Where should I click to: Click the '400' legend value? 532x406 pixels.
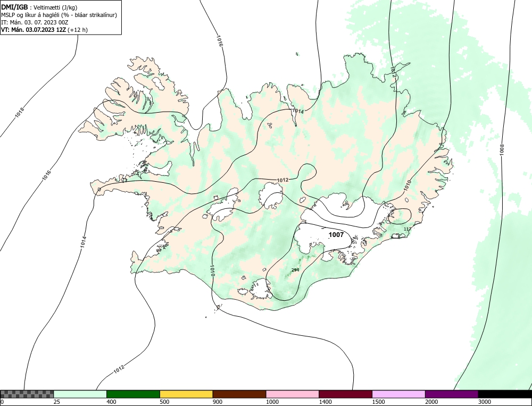(x=111, y=402)
